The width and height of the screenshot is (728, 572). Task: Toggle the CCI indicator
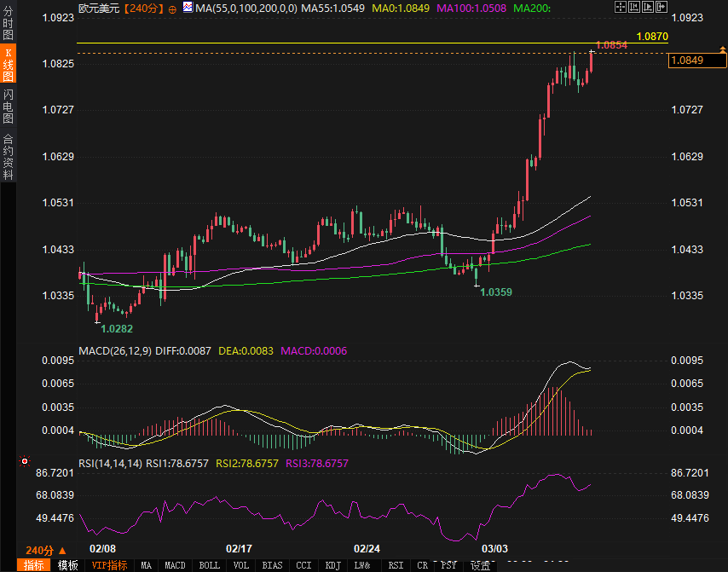[x=303, y=565]
